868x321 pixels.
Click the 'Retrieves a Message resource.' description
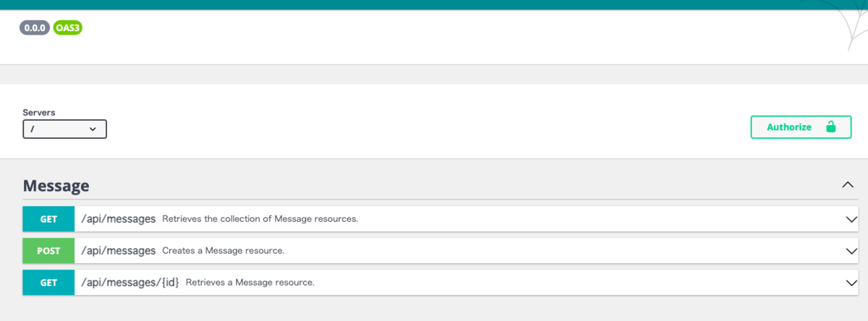click(x=250, y=283)
